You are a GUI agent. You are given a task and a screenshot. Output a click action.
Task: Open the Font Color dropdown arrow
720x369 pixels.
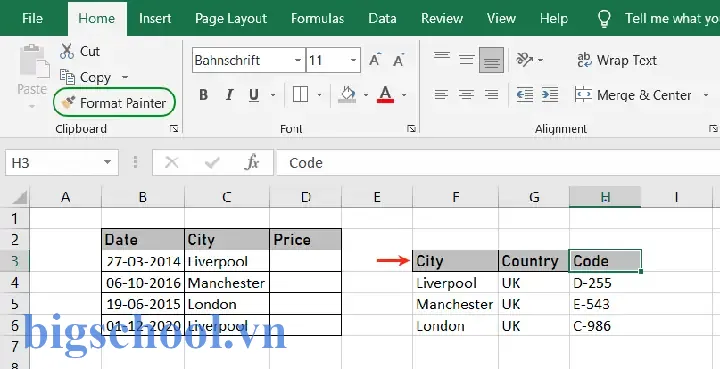pyautogui.click(x=404, y=95)
